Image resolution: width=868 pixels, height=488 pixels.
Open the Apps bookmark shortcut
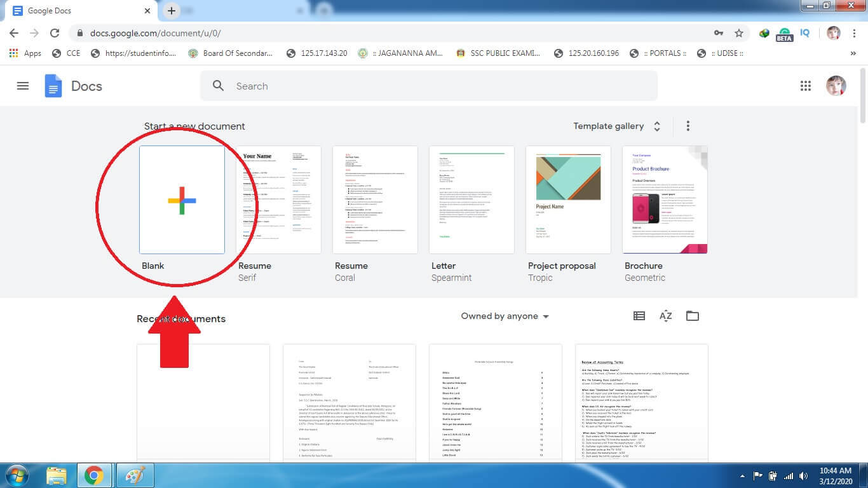(x=25, y=53)
